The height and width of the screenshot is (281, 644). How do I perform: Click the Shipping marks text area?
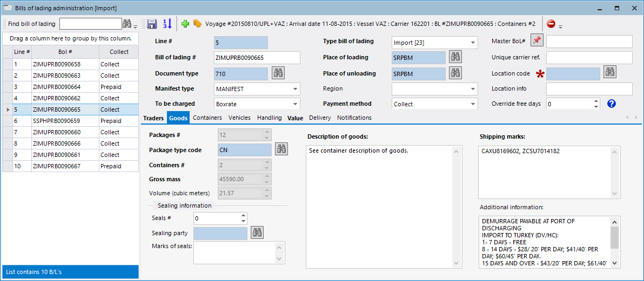pyautogui.click(x=549, y=172)
